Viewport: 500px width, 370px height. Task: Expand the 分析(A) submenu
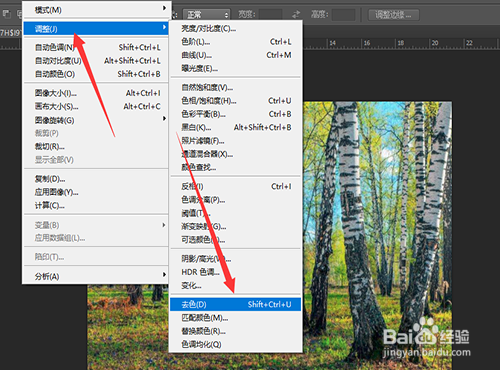coord(96,276)
